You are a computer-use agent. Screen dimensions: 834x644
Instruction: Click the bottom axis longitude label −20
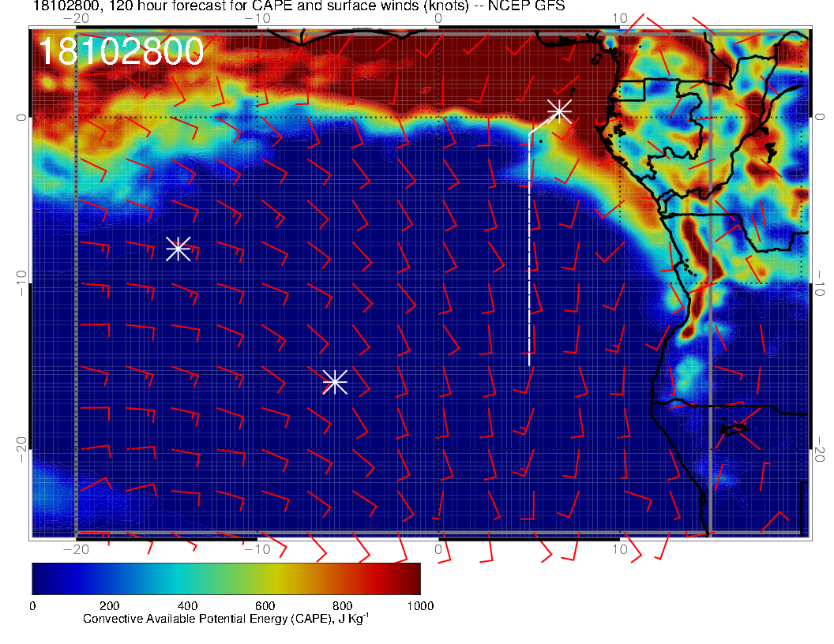[76, 549]
